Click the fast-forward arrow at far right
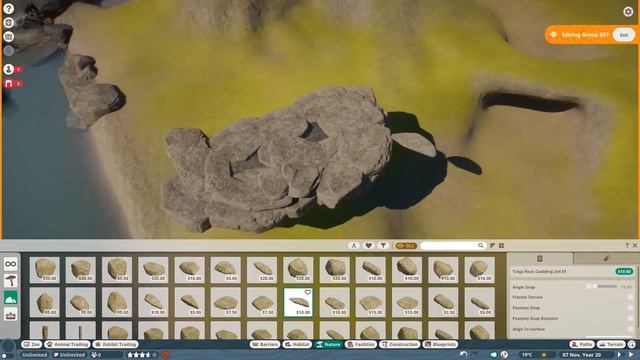This screenshot has width=640, height=360. (631, 355)
